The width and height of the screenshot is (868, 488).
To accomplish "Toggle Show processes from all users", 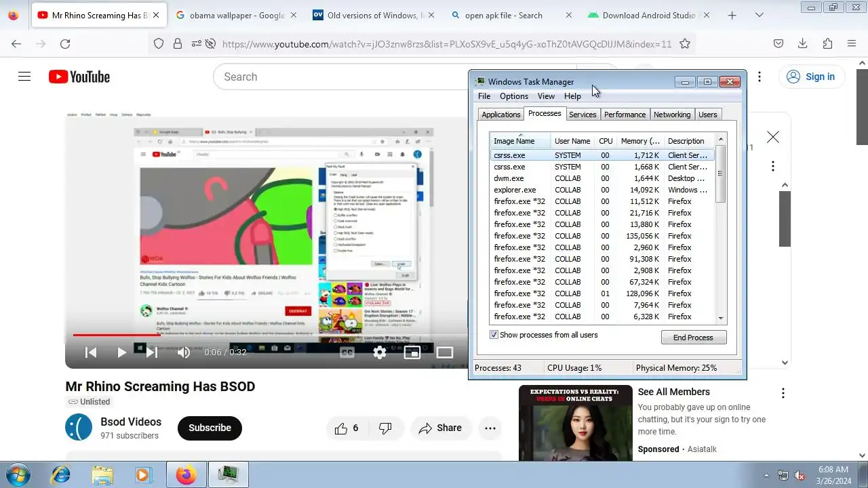I will 543,335.
